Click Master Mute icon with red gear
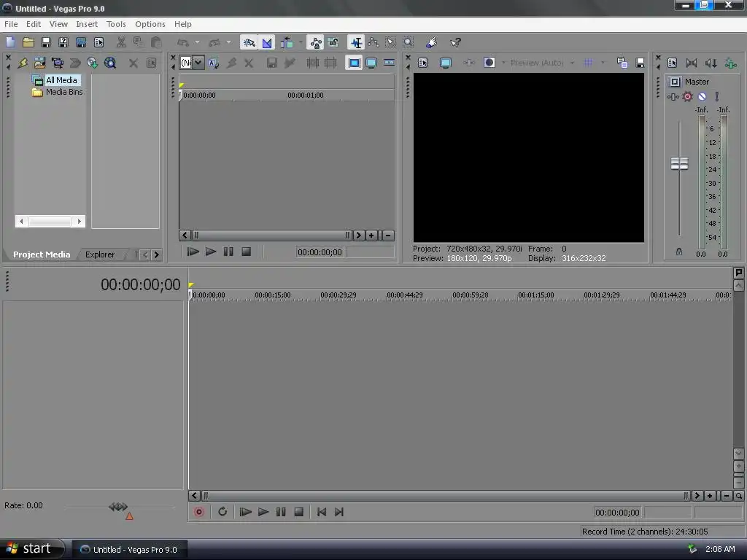 point(687,97)
